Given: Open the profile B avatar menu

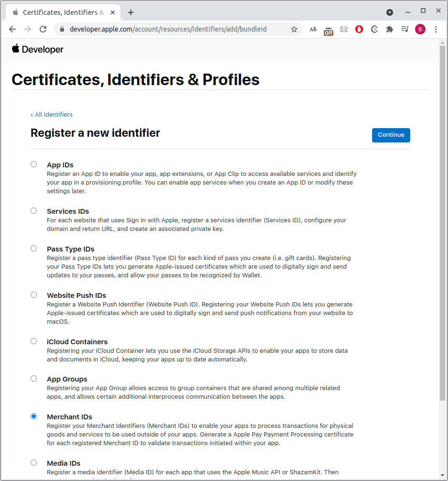Looking at the screenshot, I should click(420, 29).
